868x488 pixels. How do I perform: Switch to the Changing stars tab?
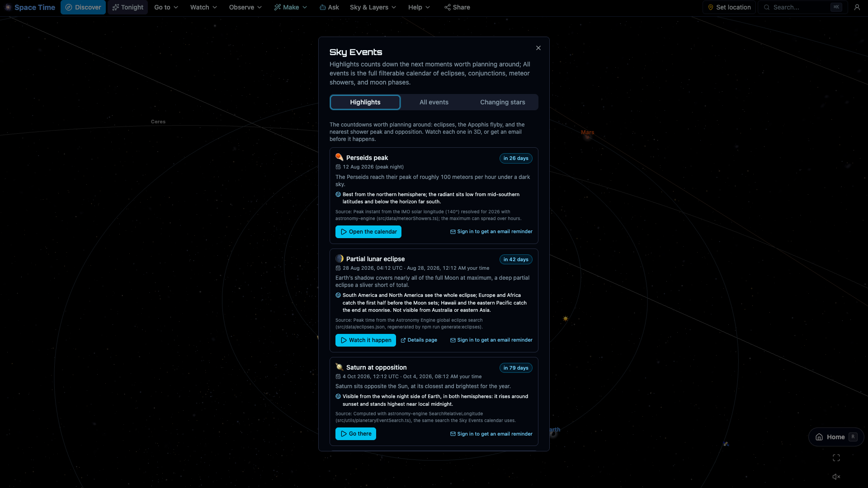click(x=503, y=102)
